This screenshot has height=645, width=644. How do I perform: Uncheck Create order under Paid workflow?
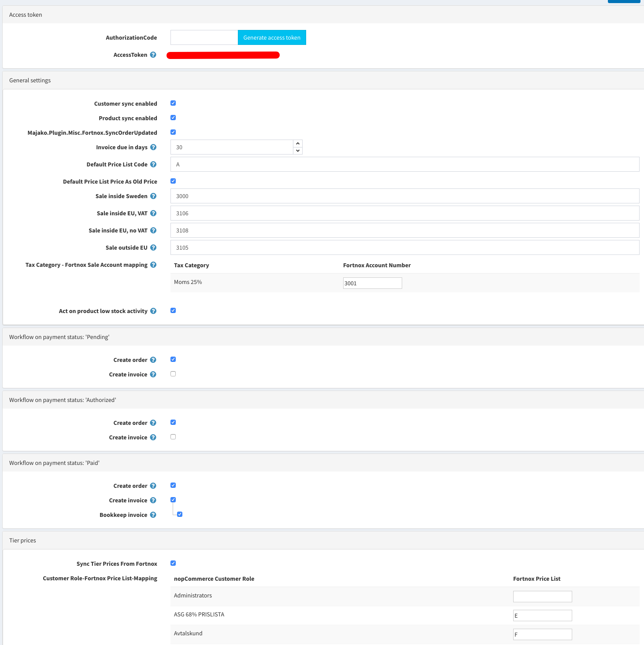(173, 485)
